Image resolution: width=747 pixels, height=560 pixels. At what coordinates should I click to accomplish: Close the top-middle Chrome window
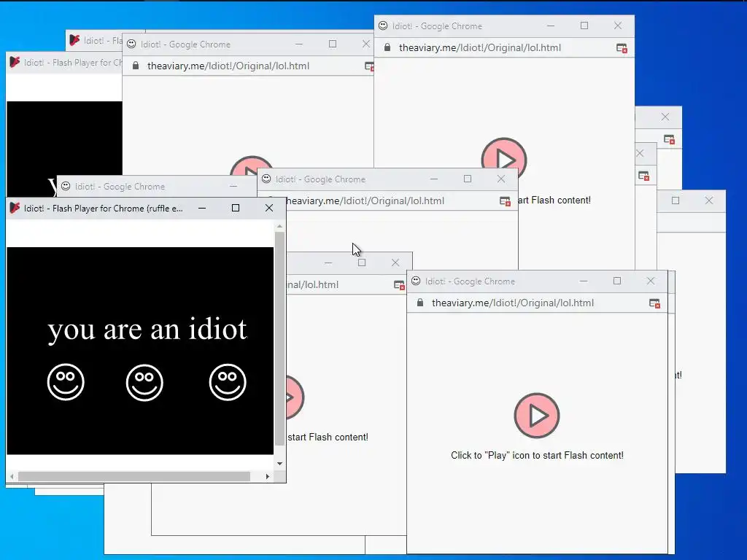tap(366, 44)
